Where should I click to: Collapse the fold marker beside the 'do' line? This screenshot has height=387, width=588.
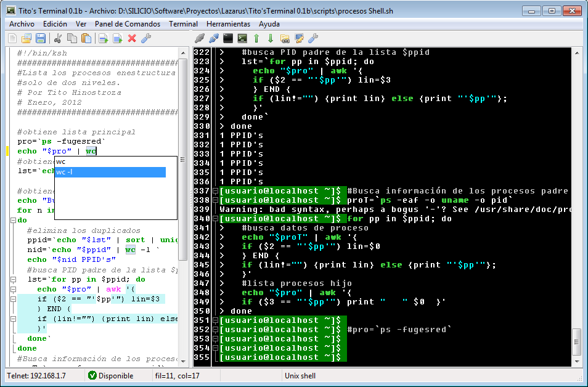(x=12, y=220)
